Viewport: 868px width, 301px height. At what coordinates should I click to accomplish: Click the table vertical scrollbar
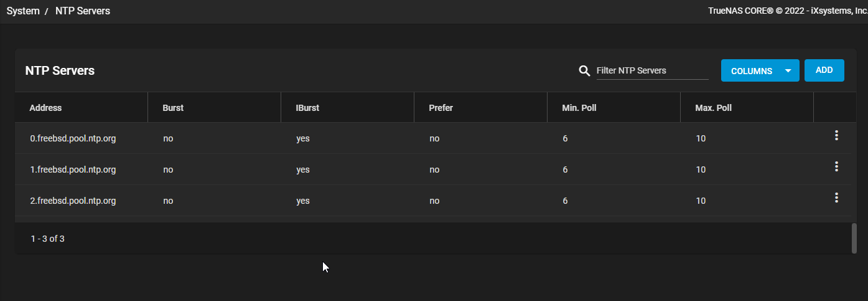[x=854, y=238]
